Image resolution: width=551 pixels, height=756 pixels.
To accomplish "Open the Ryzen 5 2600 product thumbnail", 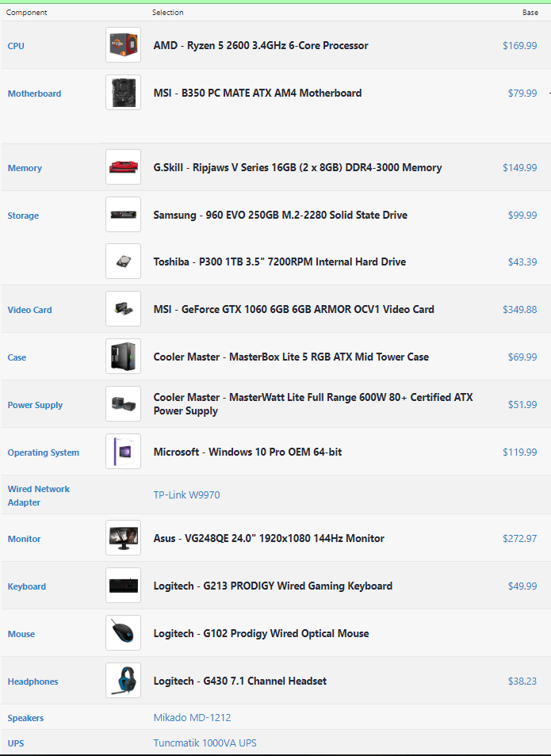I will pyautogui.click(x=124, y=45).
